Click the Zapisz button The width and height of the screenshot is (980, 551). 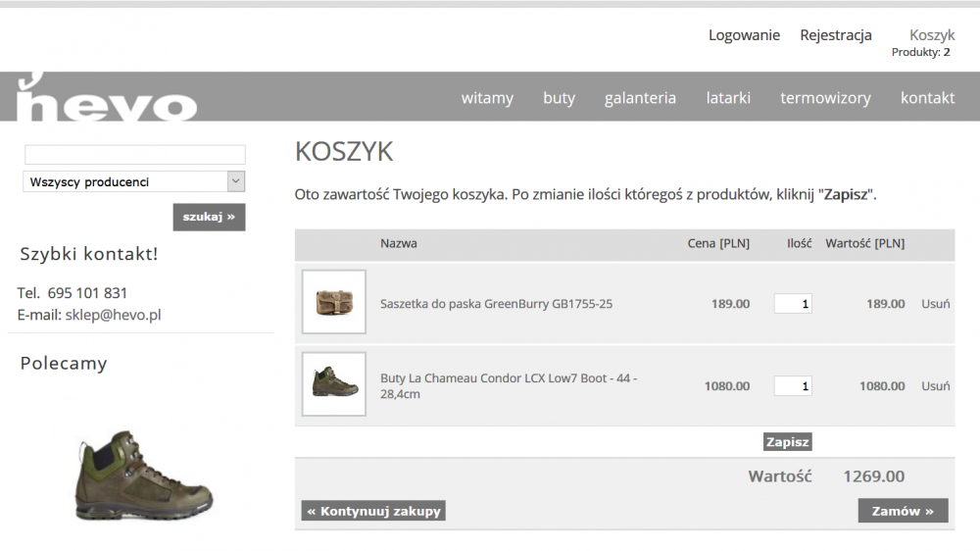[788, 441]
